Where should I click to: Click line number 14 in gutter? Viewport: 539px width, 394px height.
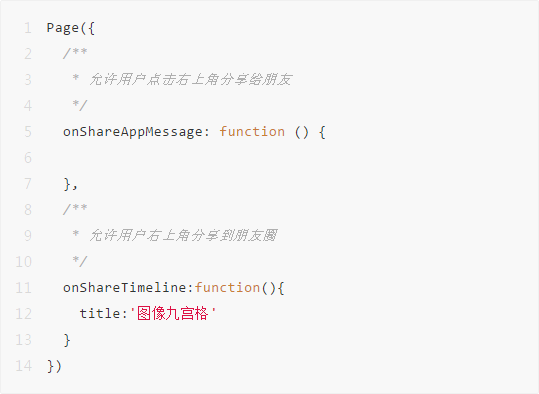[23, 366]
